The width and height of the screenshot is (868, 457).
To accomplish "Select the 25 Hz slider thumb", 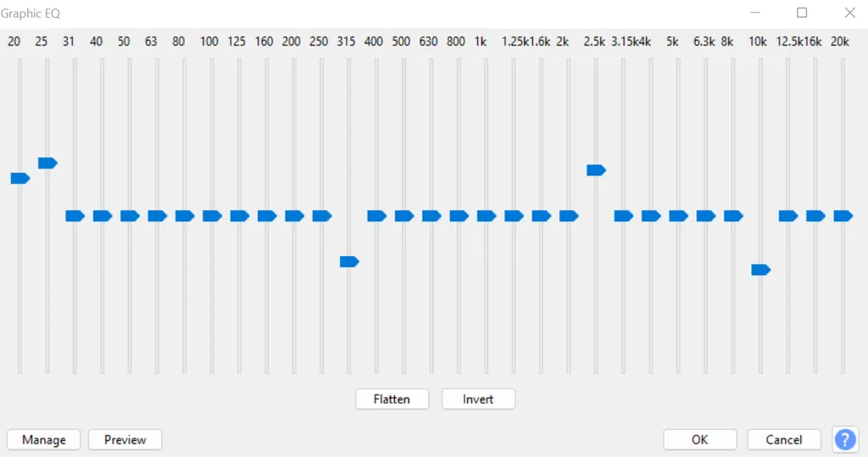I will click(x=47, y=163).
